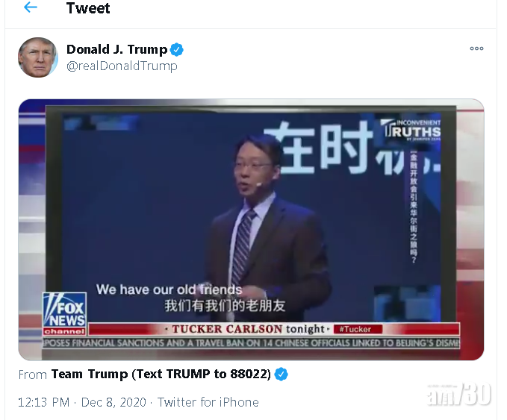
Task: Open the Donald J. Trump display name link
Action: [x=116, y=49]
